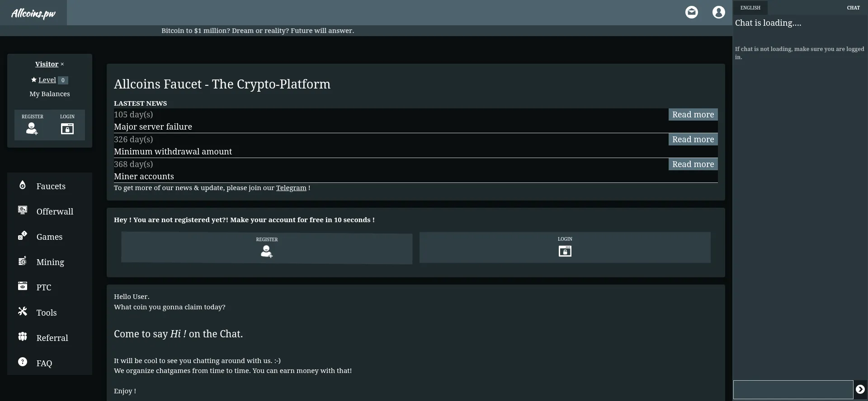Click the Allcoins.pw logo
Screen dimensions: 868x401
tap(33, 13)
